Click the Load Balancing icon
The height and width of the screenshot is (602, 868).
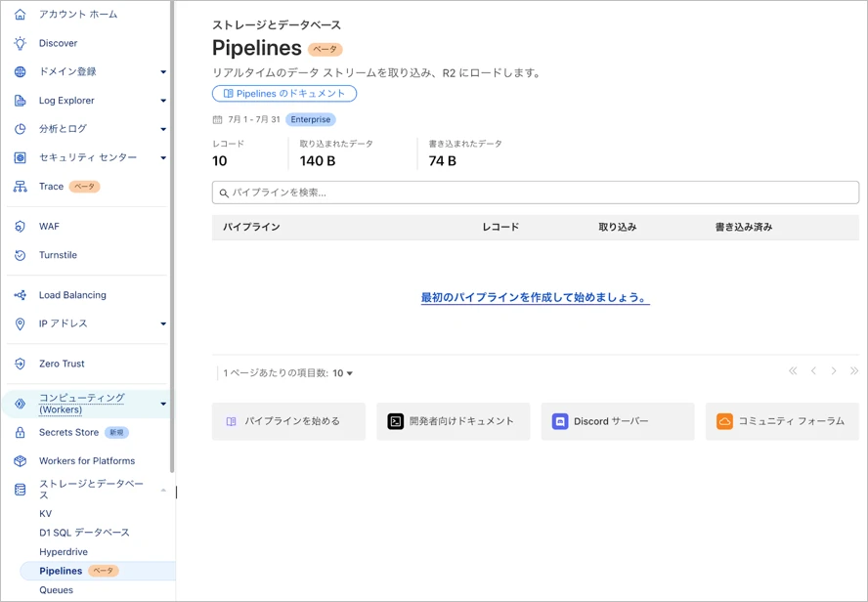click(x=20, y=295)
